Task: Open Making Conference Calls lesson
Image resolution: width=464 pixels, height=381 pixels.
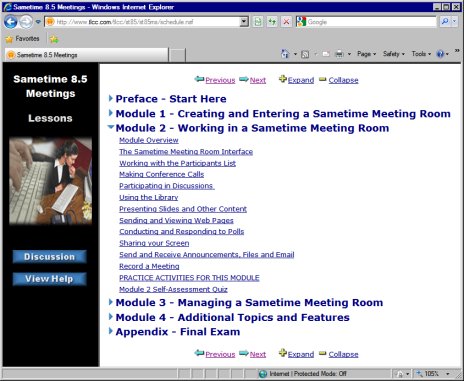Action: point(161,174)
